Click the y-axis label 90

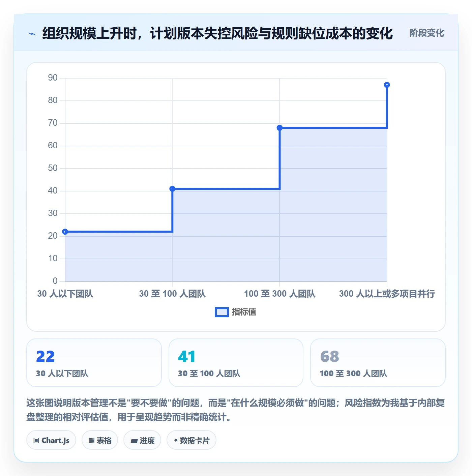53,78
